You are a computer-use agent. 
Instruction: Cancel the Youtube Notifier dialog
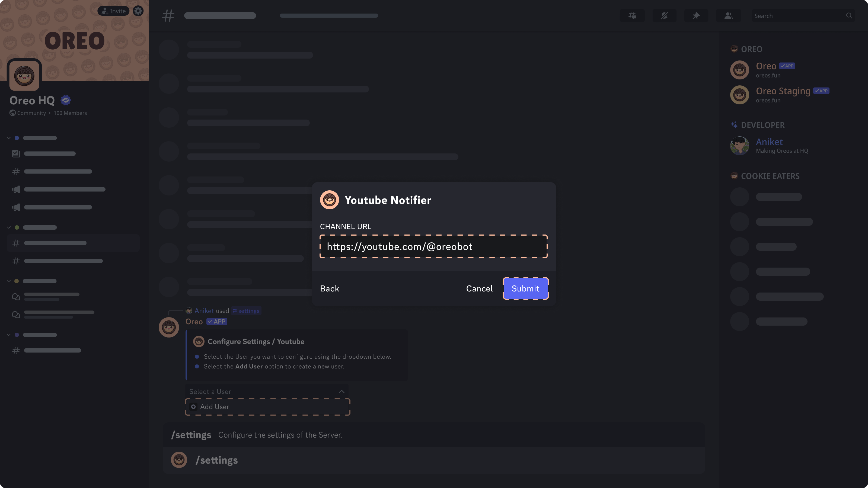[x=479, y=289]
